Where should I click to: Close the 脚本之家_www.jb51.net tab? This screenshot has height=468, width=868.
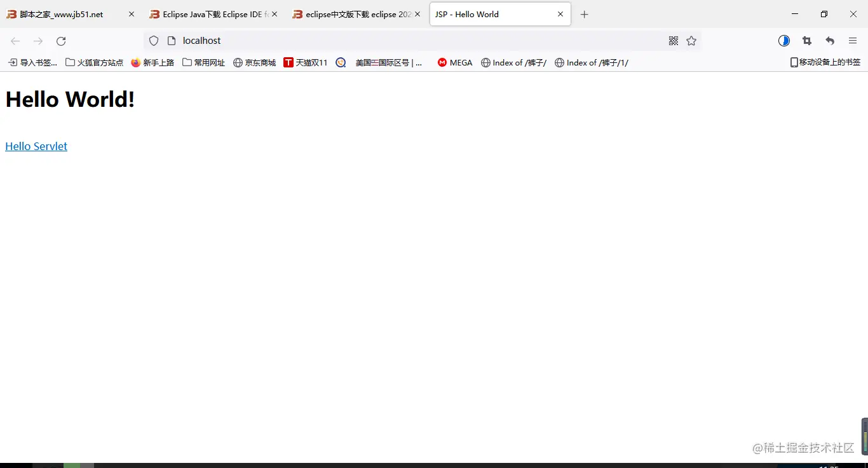132,14
